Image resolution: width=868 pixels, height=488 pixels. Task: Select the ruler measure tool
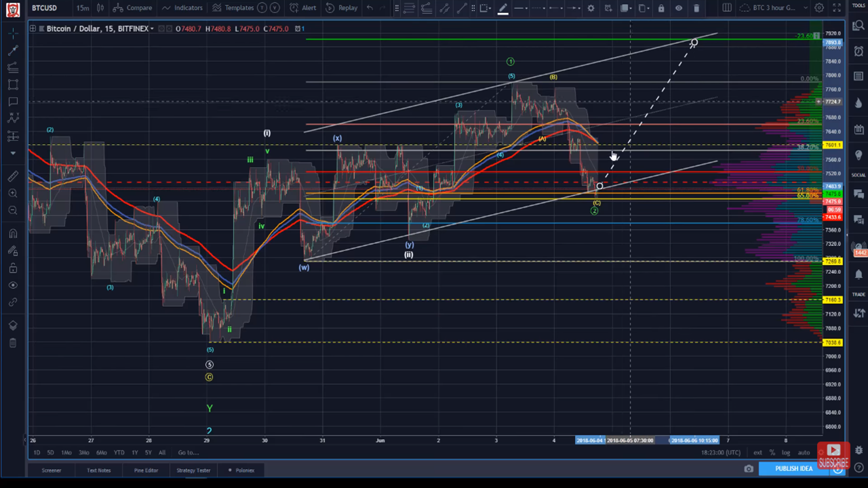pyautogui.click(x=13, y=176)
